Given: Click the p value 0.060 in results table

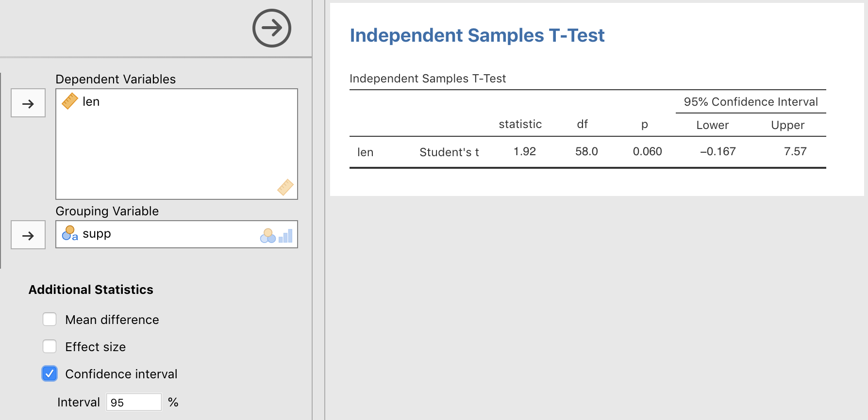Looking at the screenshot, I should 647,152.
